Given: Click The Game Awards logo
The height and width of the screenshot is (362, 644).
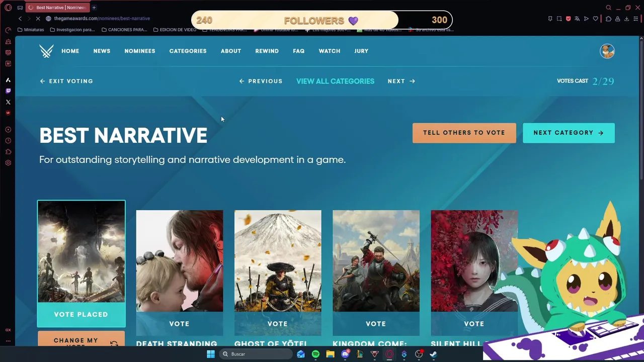Looking at the screenshot, I should point(46,51).
